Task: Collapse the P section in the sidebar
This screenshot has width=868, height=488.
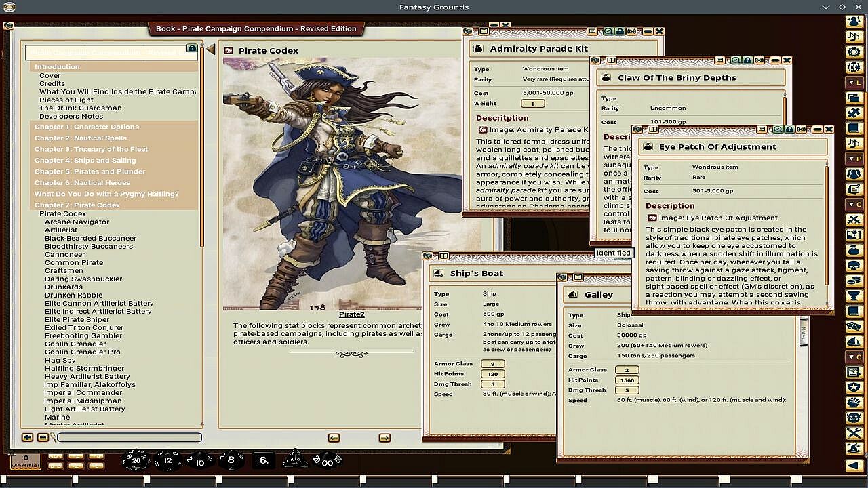Action: [854, 158]
